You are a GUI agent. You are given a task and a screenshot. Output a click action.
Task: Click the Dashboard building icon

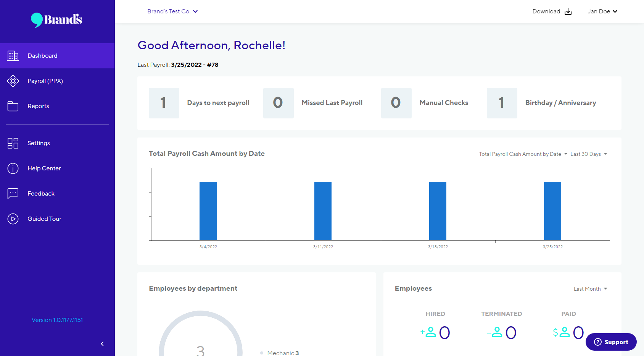pyautogui.click(x=13, y=56)
